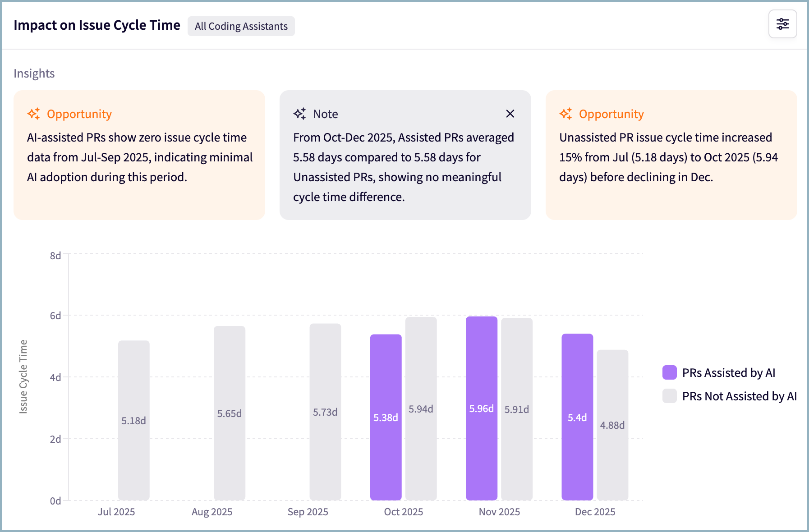
Task: Select the Aug 2025 5.65d bar
Action: click(230, 413)
